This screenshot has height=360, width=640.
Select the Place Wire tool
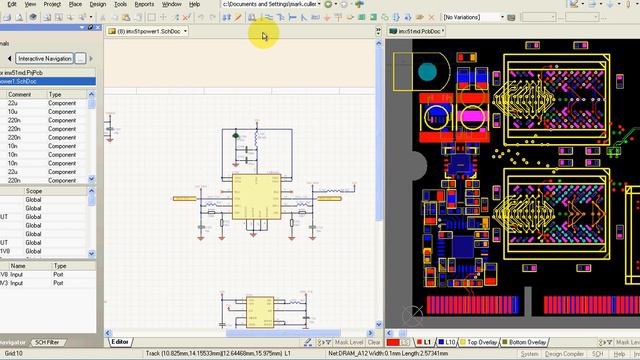tap(269, 18)
